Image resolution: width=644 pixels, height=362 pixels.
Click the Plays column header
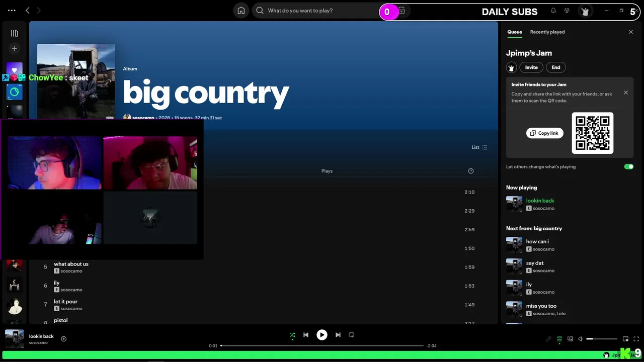point(327,171)
